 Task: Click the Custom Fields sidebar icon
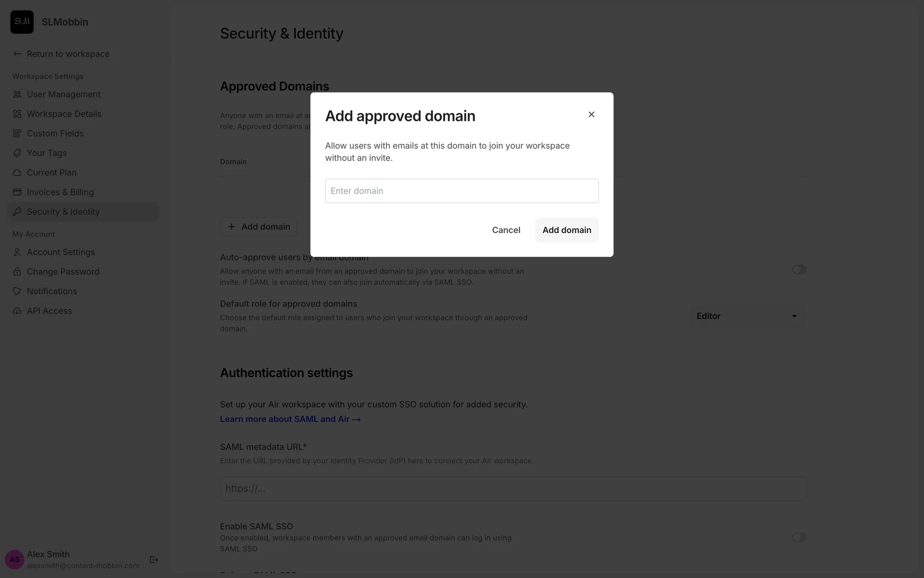(17, 133)
